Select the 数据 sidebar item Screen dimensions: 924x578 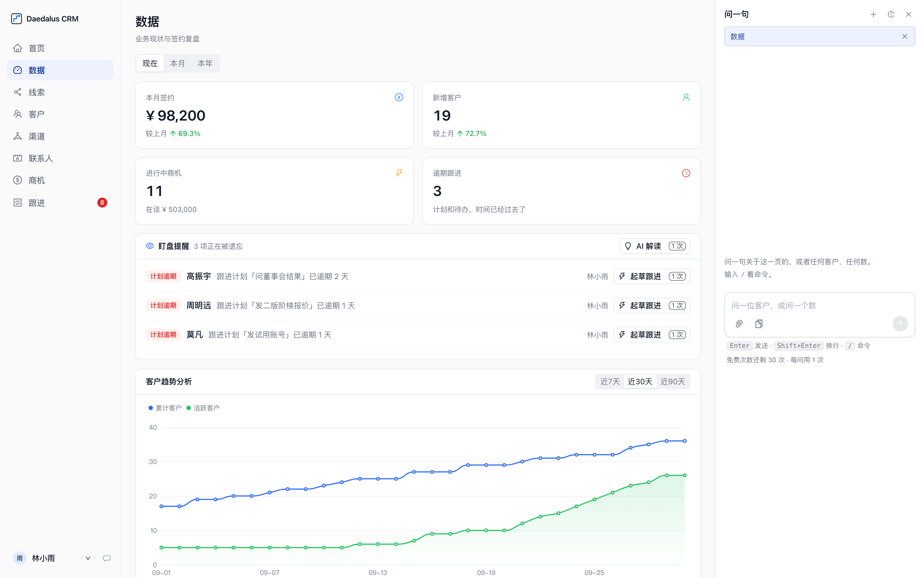click(60, 70)
